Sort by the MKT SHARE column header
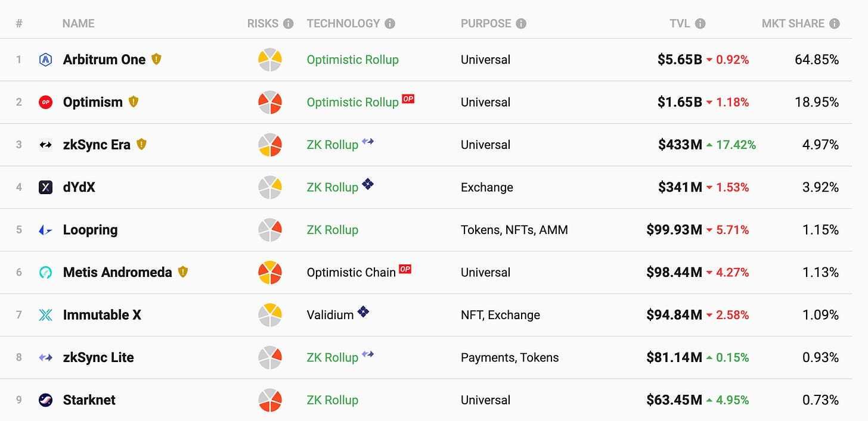This screenshot has width=868, height=421. pyautogui.click(x=793, y=24)
